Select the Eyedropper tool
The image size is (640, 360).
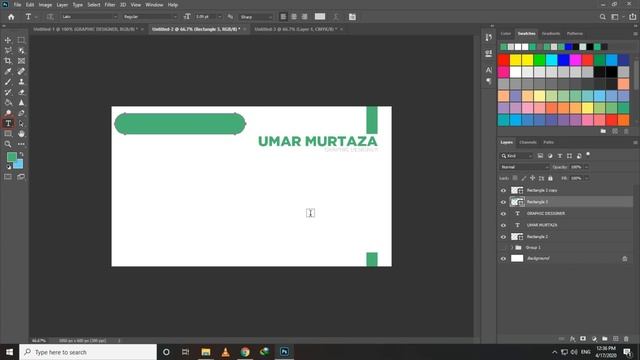(x=8, y=71)
